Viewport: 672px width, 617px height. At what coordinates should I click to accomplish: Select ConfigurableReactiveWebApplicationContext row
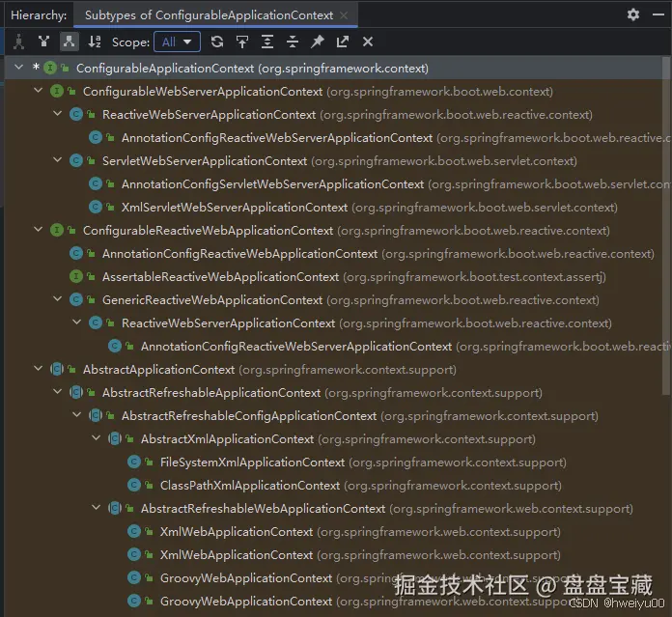(333, 231)
